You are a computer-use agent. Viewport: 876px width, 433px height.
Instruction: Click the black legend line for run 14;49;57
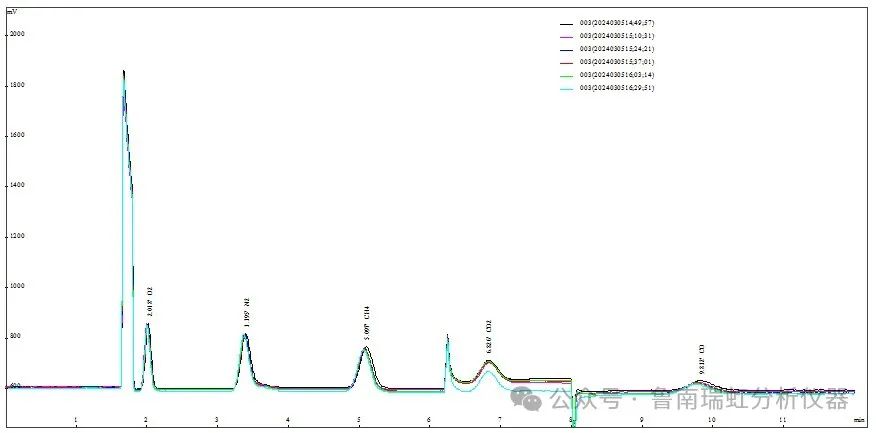(x=566, y=22)
